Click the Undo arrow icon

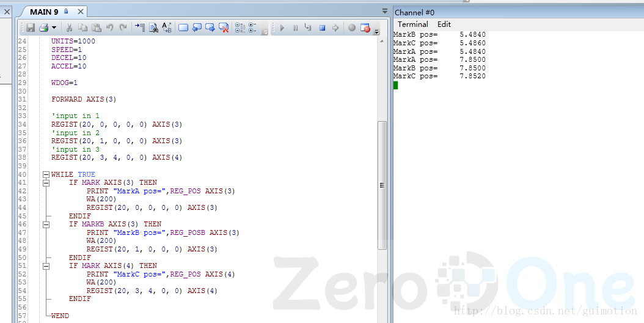(x=109, y=28)
